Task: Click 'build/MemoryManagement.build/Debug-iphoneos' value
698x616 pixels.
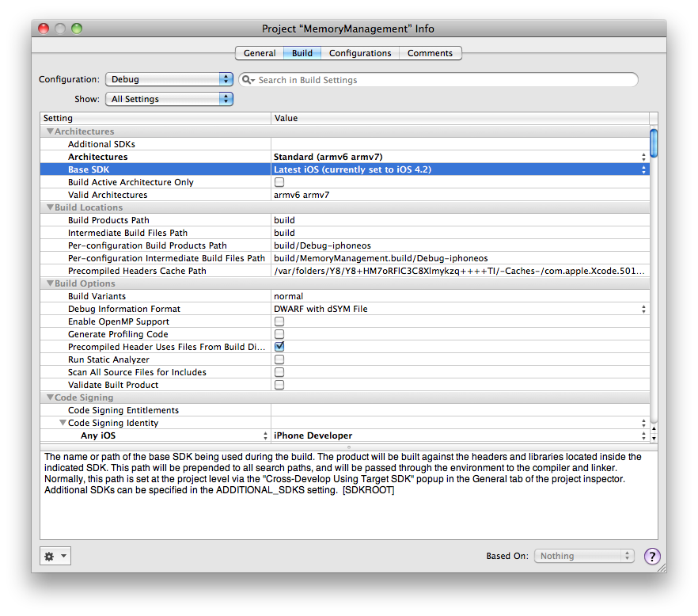Action: [x=381, y=258]
